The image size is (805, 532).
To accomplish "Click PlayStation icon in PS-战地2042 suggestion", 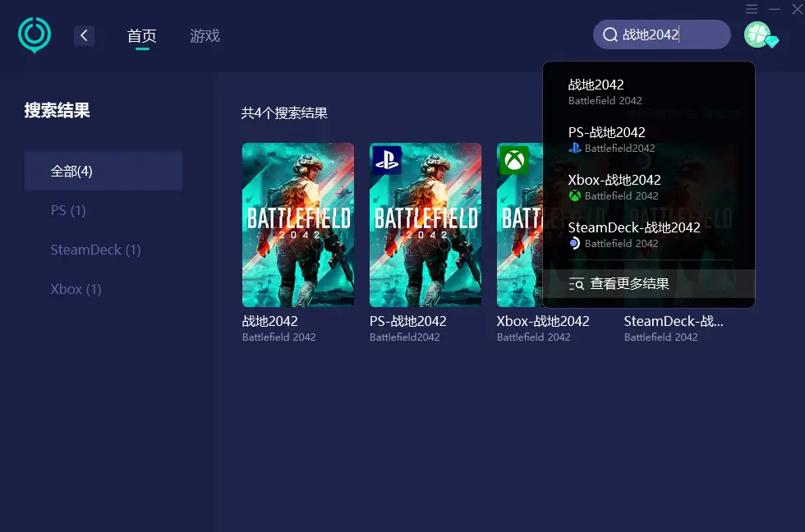I will 574,149.
